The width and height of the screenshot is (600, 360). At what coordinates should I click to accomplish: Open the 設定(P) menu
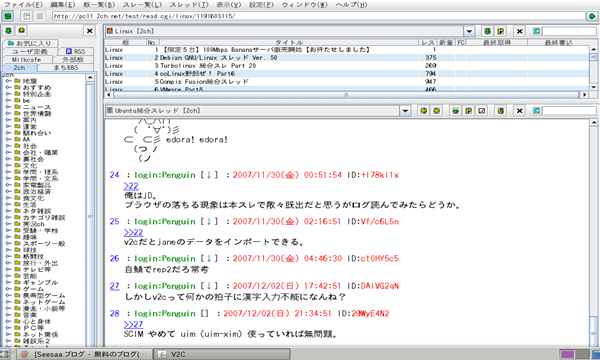(261, 5)
